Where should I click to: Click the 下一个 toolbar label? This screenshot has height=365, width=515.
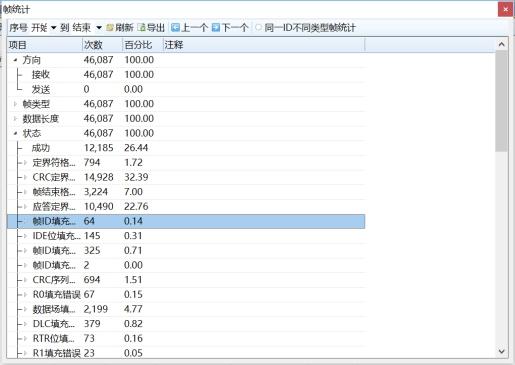235,28
